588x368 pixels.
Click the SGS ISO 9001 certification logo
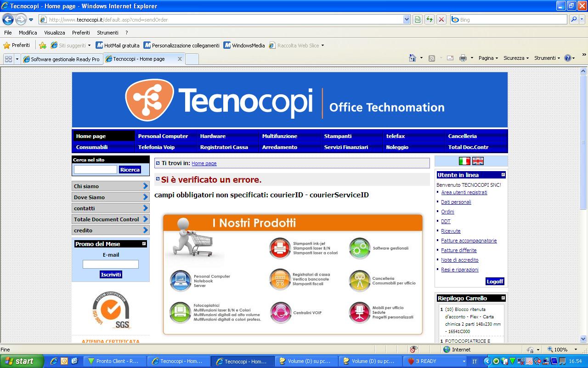pos(111,310)
